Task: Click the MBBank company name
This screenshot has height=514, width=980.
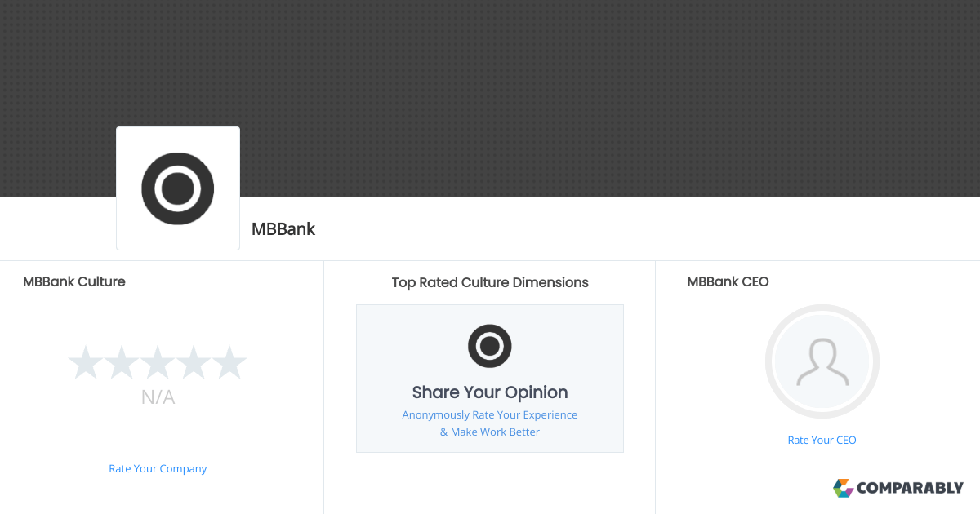Action: [283, 229]
